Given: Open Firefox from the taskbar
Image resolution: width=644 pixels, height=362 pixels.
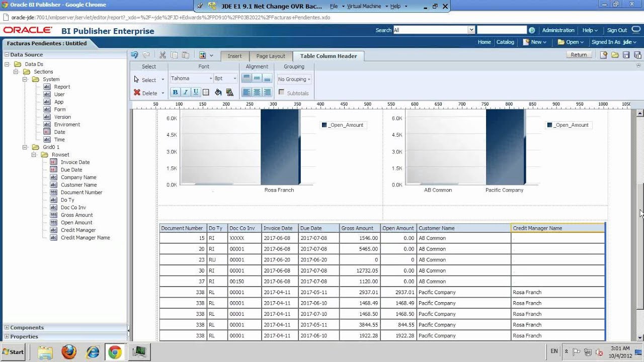Looking at the screenshot, I should point(69,352).
